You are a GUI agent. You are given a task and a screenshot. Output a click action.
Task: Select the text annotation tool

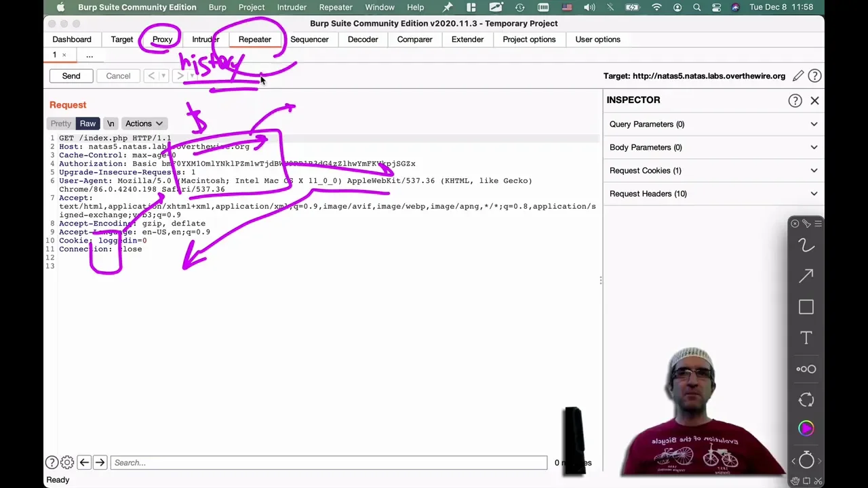(x=806, y=338)
